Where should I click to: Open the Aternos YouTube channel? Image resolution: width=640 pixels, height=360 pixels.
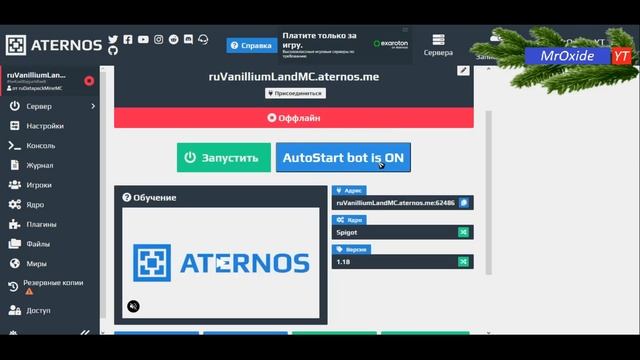click(143, 39)
